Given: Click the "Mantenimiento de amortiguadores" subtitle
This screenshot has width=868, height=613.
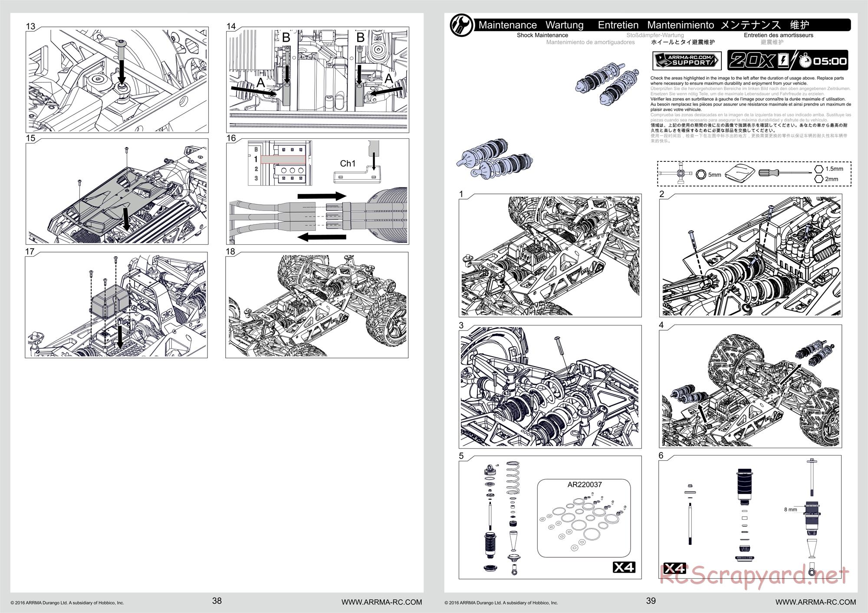Looking at the screenshot, I should [x=590, y=42].
